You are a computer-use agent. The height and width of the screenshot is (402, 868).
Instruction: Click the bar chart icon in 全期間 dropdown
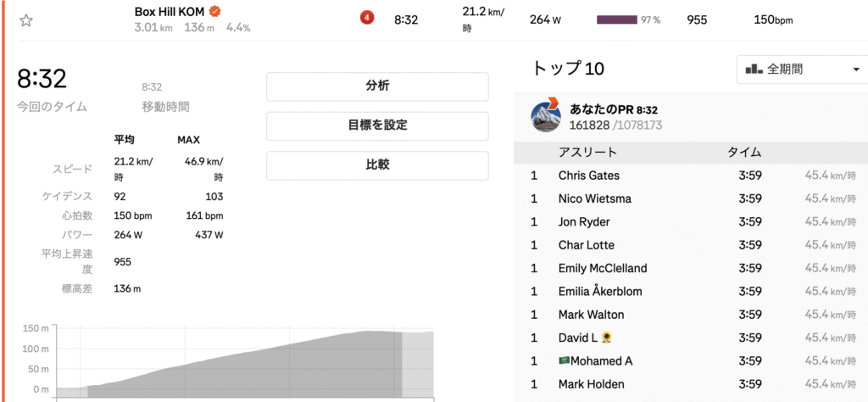pyautogui.click(x=753, y=70)
